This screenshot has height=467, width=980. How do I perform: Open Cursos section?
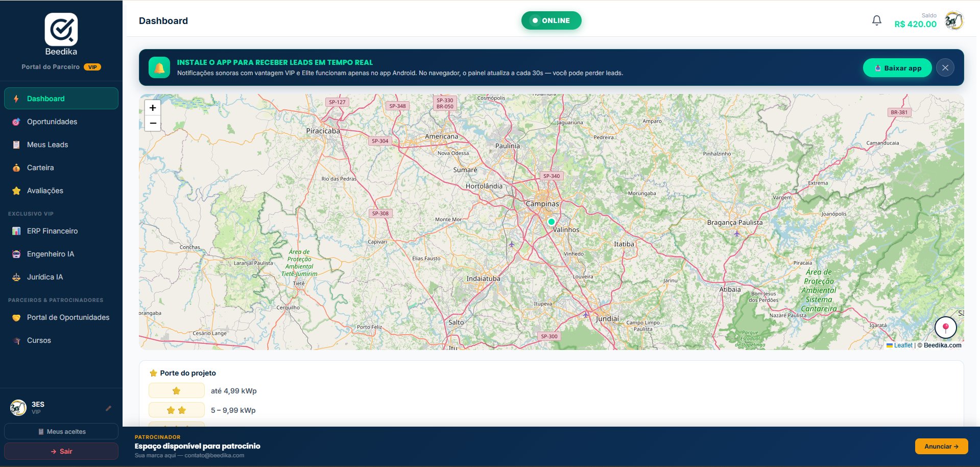(61, 340)
